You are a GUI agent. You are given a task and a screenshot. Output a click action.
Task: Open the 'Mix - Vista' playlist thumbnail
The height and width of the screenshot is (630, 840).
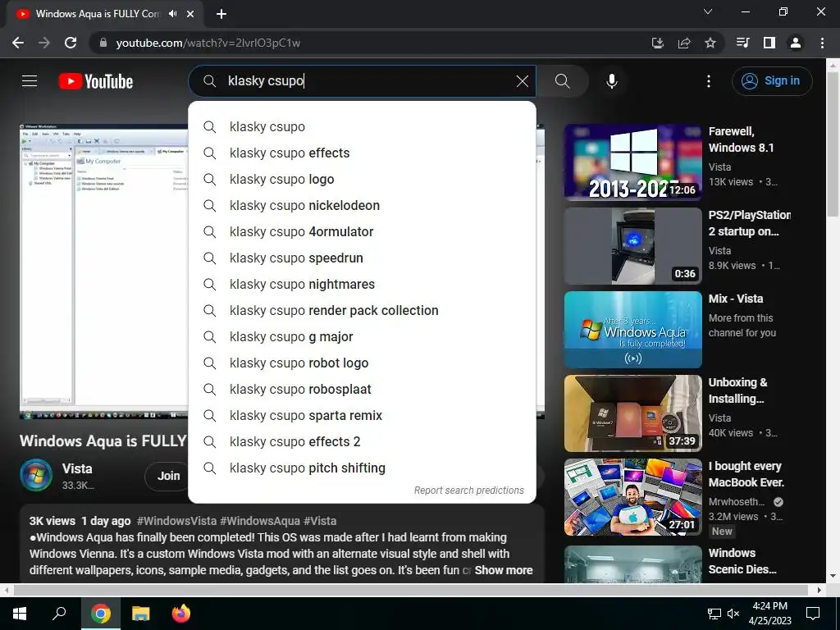(632, 330)
